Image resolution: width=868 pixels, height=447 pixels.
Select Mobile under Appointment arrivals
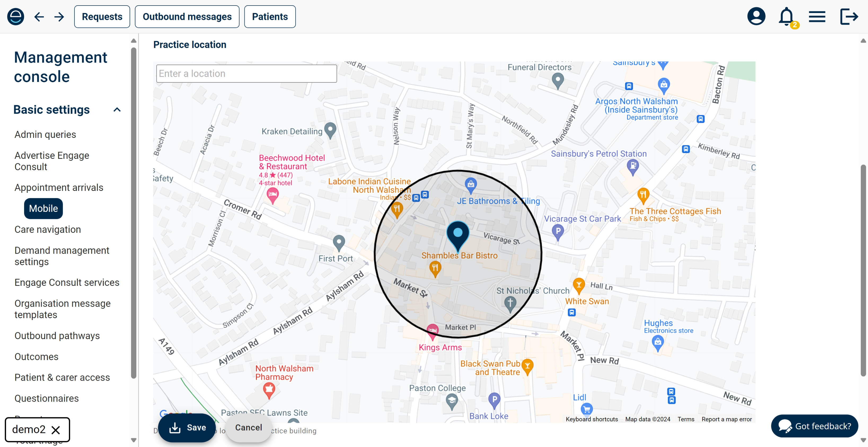point(43,208)
